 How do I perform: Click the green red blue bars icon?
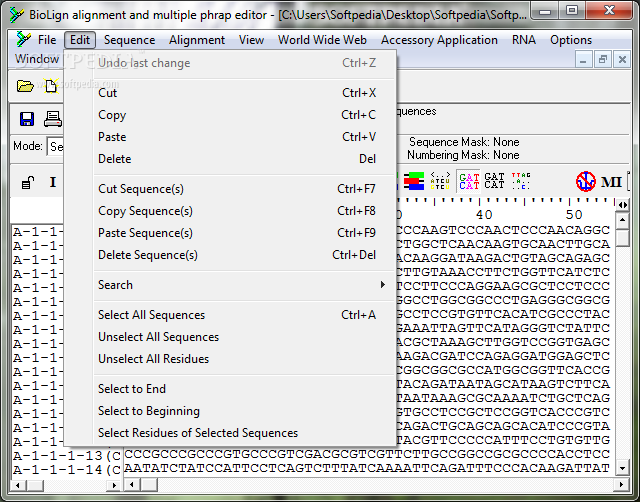click(414, 181)
